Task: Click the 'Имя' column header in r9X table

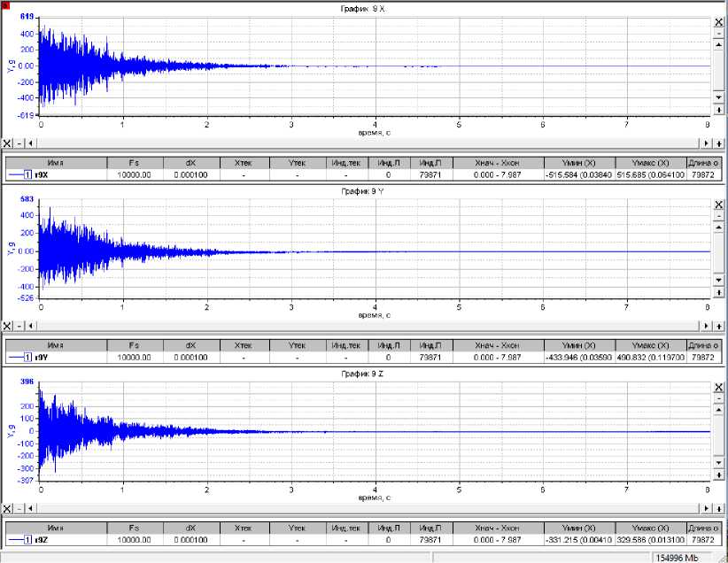Action: click(x=56, y=163)
